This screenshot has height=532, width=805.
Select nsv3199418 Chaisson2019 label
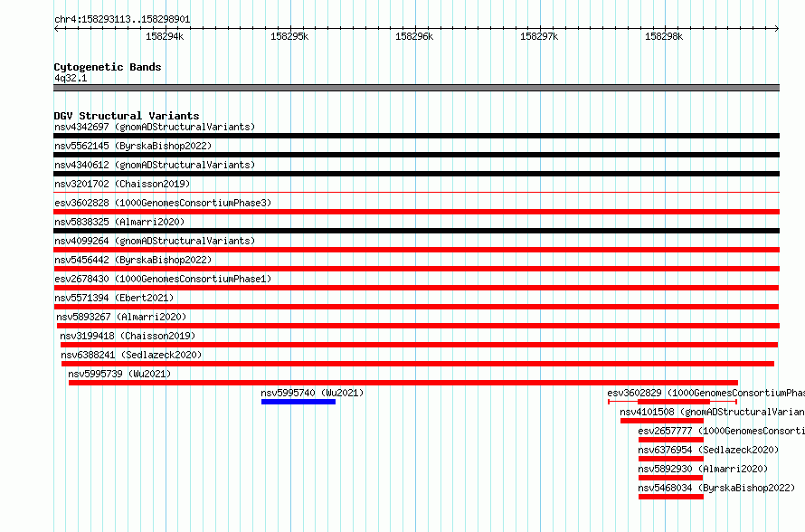pos(128,336)
